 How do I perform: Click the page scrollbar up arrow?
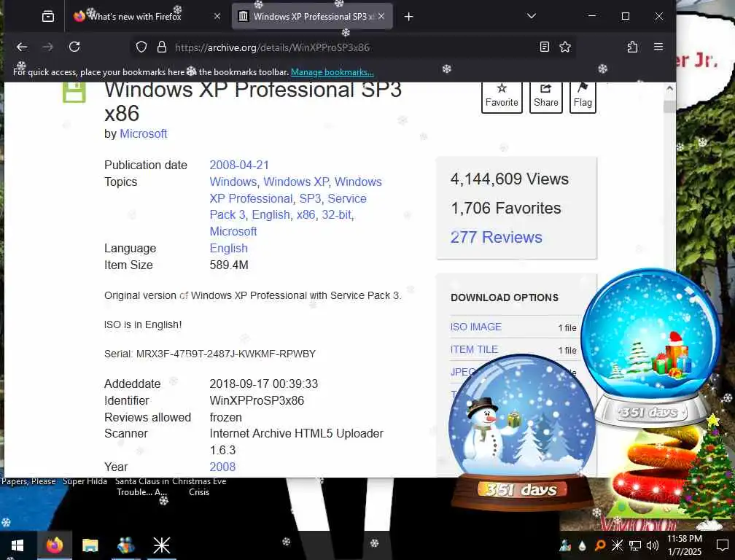[x=669, y=88]
